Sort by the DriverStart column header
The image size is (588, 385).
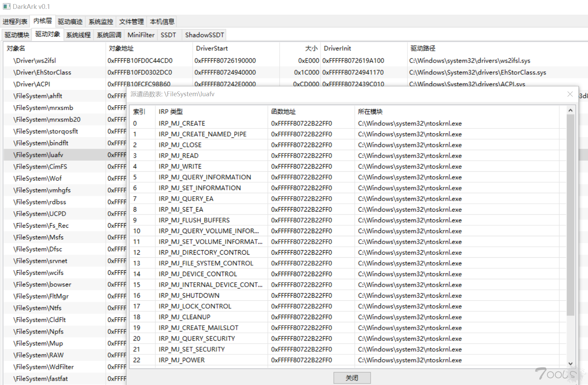click(212, 48)
